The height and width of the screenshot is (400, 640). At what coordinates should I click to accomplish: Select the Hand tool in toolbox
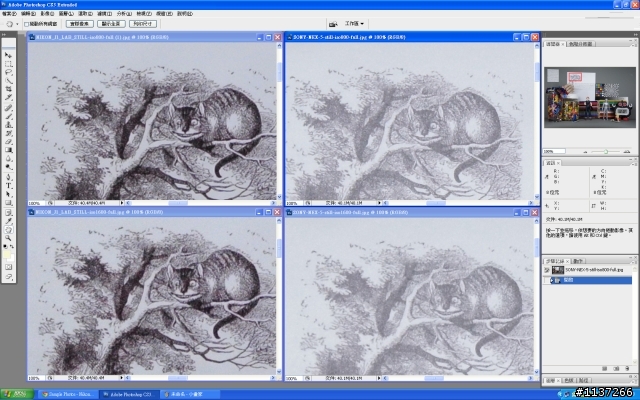8,230
